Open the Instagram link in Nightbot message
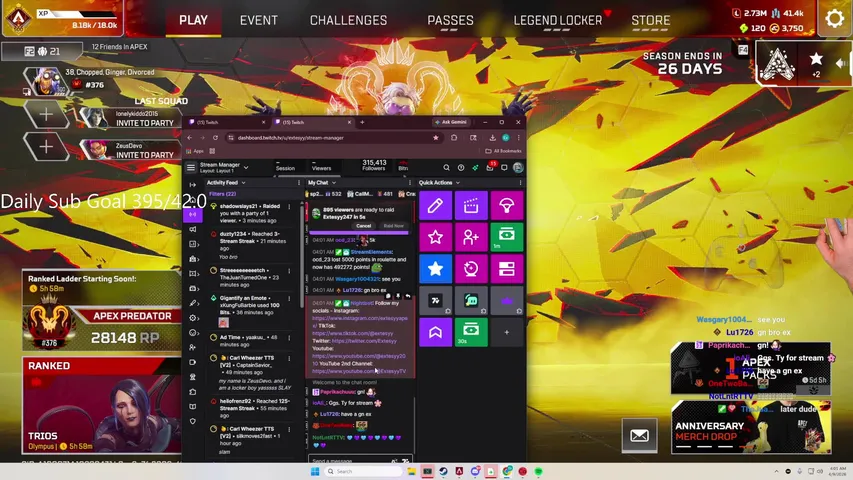853x480 pixels. click(x=360, y=321)
